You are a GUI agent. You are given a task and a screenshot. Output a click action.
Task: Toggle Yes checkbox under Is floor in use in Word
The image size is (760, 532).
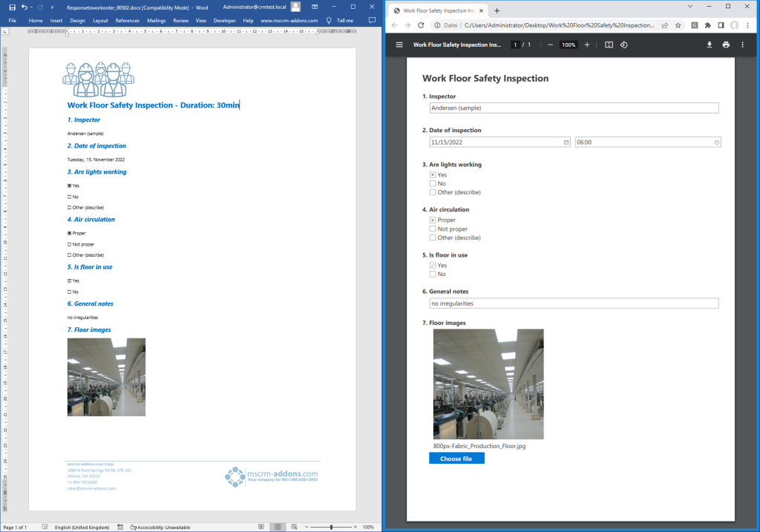[69, 280]
